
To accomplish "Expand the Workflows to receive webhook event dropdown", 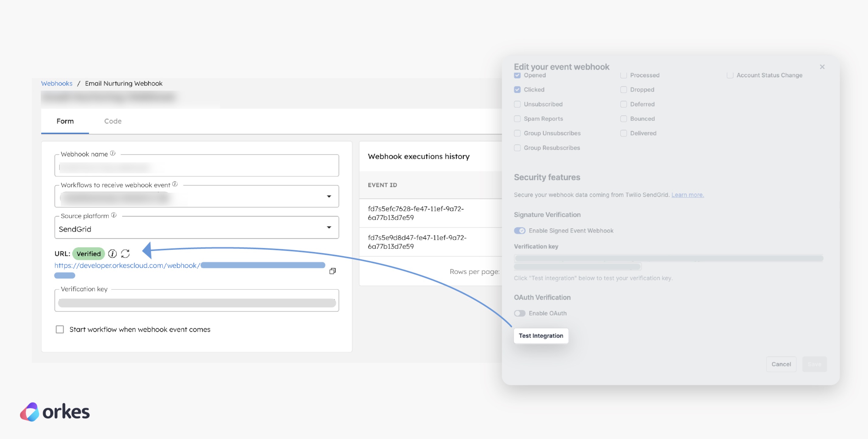I will click(x=329, y=196).
